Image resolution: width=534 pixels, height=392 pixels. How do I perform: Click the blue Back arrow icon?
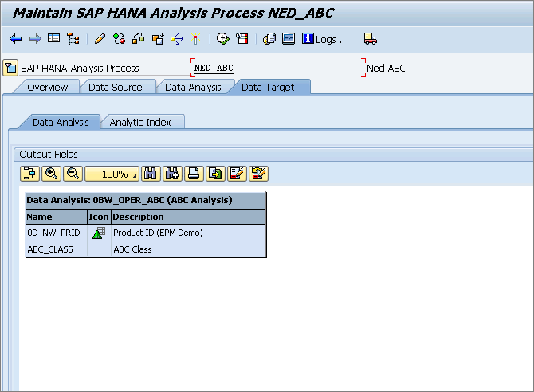pos(16,39)
